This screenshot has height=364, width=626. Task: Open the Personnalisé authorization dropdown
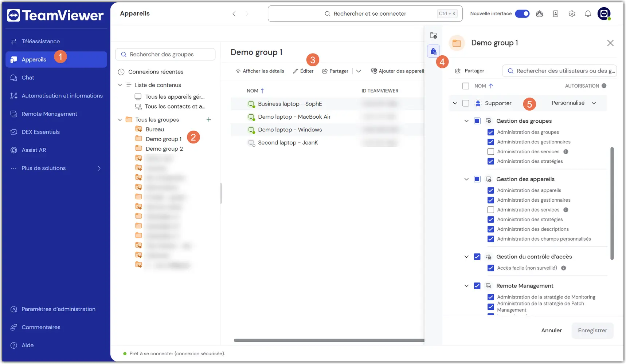(x=574, y=103)
